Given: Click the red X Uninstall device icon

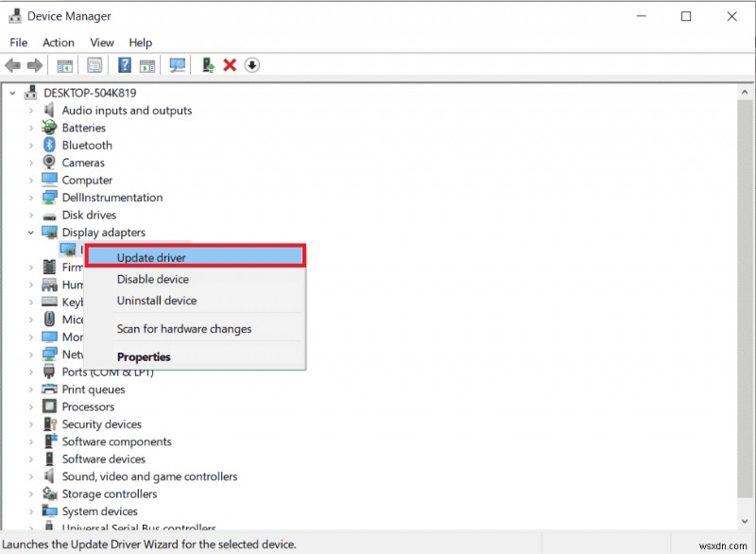Looking at the screenshot, I should pyautogui.click(x=230, y=65).
